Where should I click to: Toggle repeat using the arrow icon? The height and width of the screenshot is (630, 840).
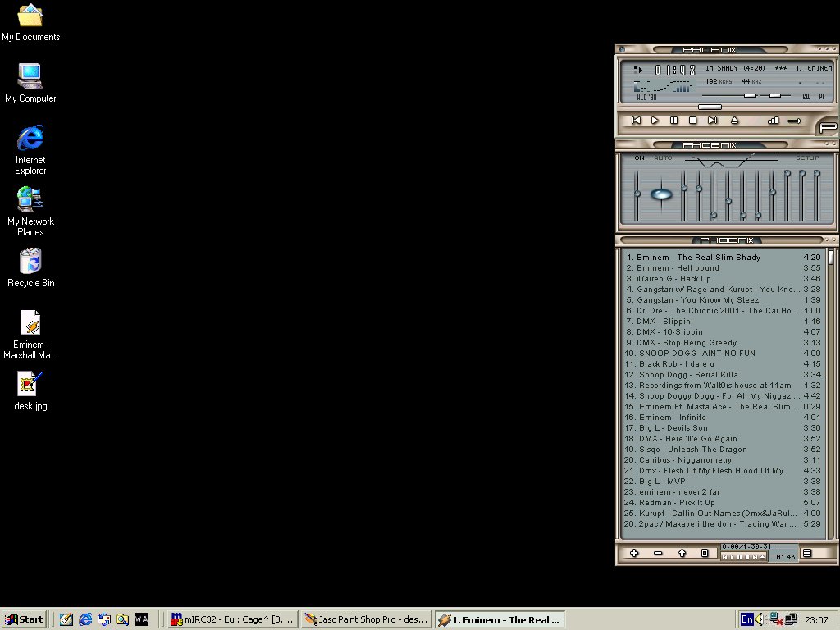(x=794, y=121)
